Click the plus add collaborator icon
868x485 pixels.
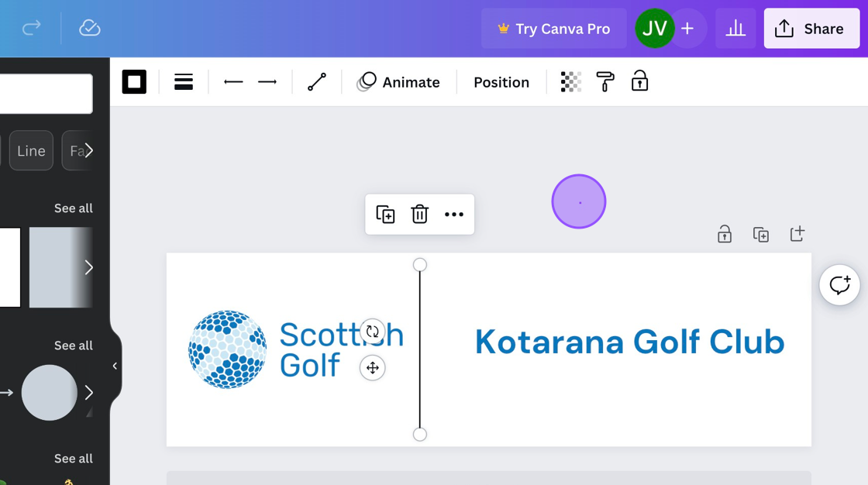point(687,28)
